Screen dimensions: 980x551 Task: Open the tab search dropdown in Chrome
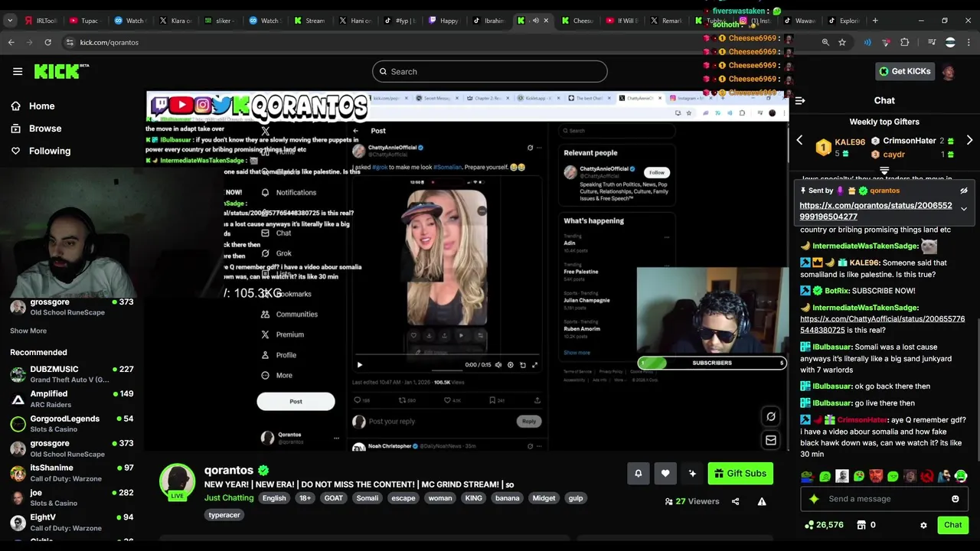tap(10, 21)
